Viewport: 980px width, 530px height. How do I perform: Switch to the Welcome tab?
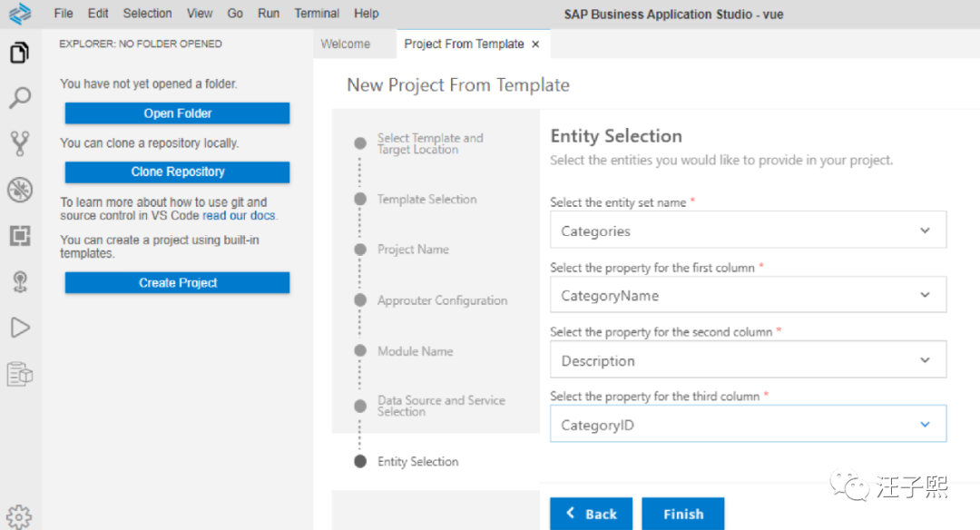346,44
